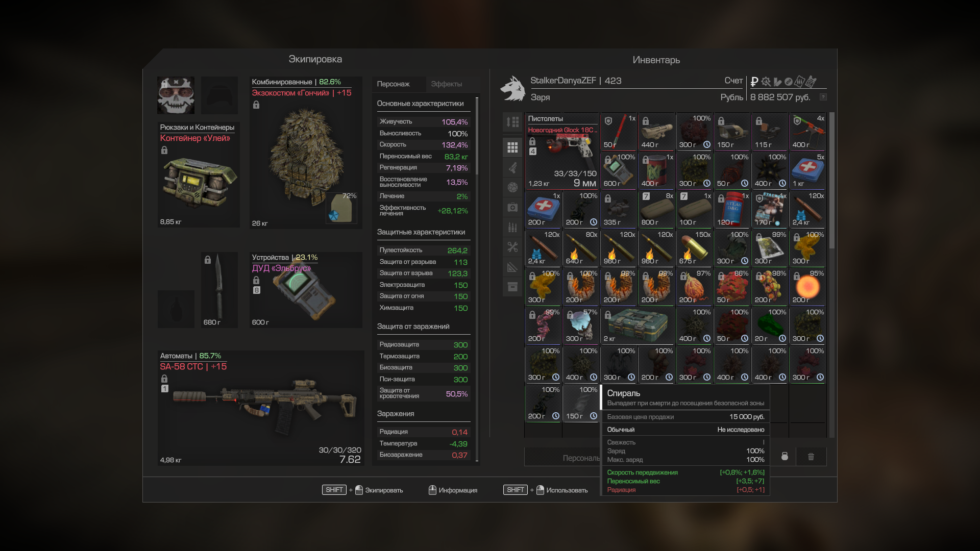980x551 pixels.
Task: Select the all-items grid filter
Action: 512,147
